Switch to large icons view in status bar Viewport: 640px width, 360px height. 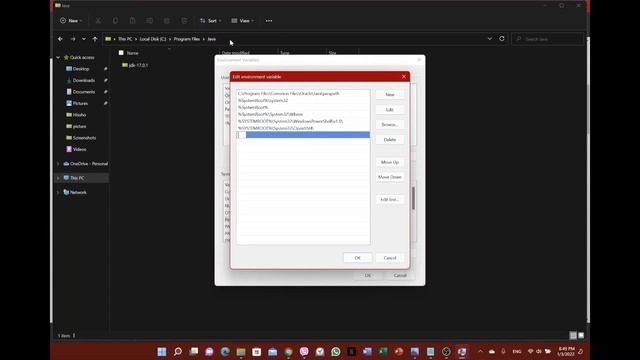[581, 336]
